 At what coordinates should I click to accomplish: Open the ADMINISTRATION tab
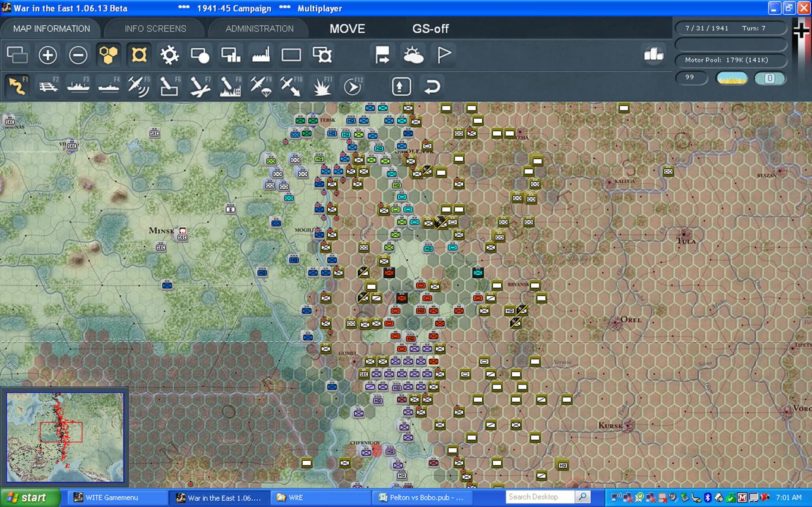pyautogui.click(x=259, y=28)
